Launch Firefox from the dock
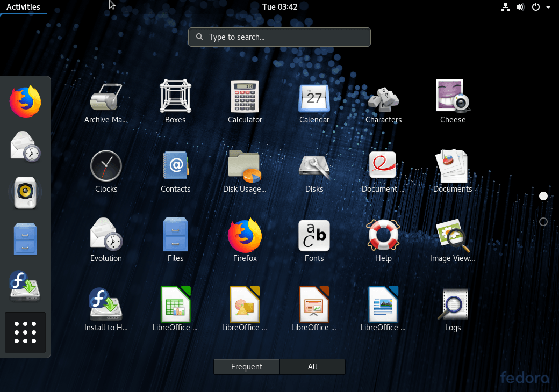 (x=25, y=101)
